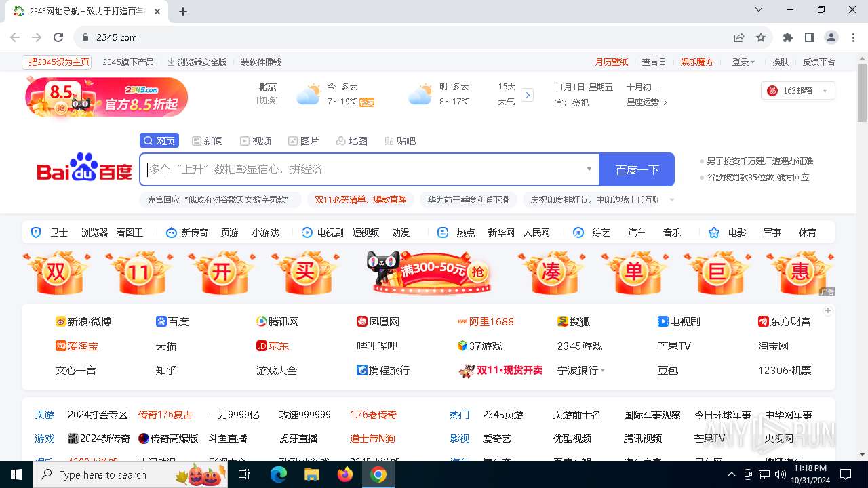Open the 爱奇艺 link
This screenshot has height=488, width=868.
coord(497,439)
